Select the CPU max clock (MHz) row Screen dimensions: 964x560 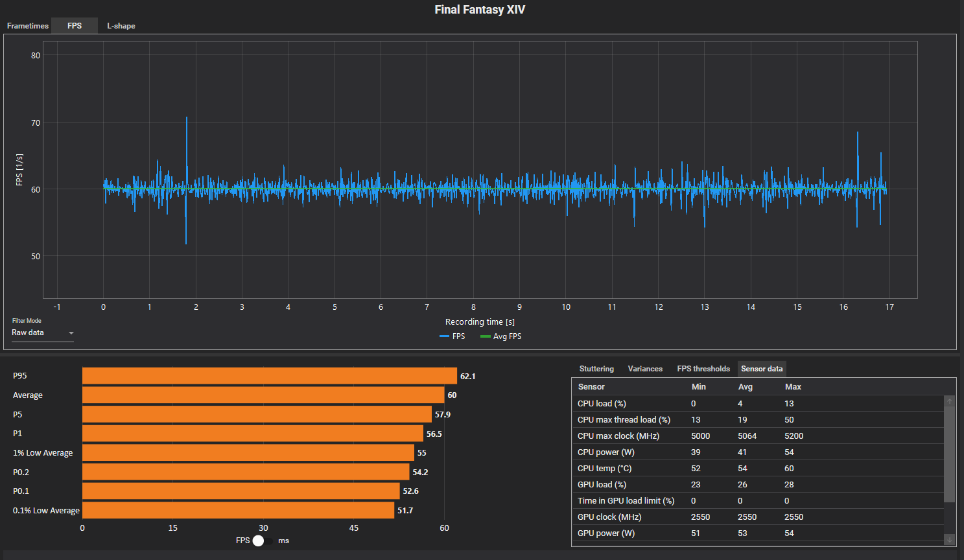click(x=758, y=436)
